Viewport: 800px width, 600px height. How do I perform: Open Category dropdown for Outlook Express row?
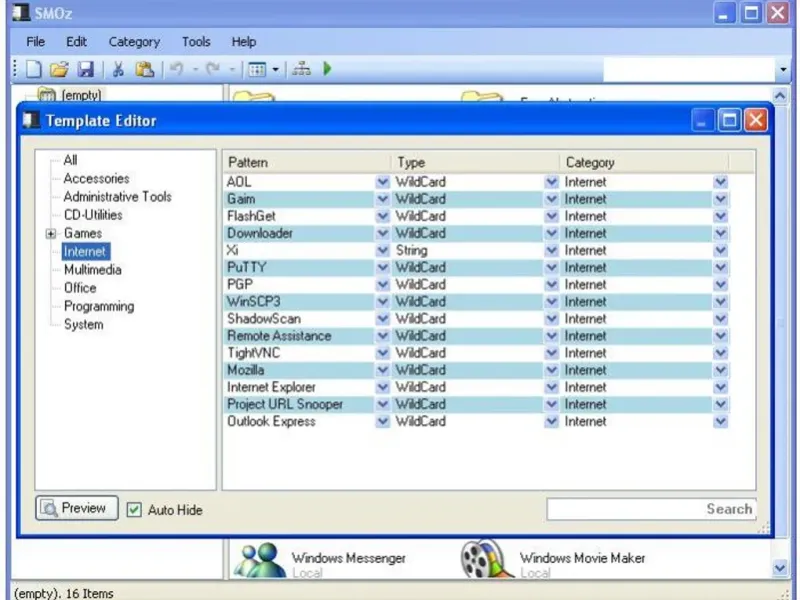coord(720,421)
